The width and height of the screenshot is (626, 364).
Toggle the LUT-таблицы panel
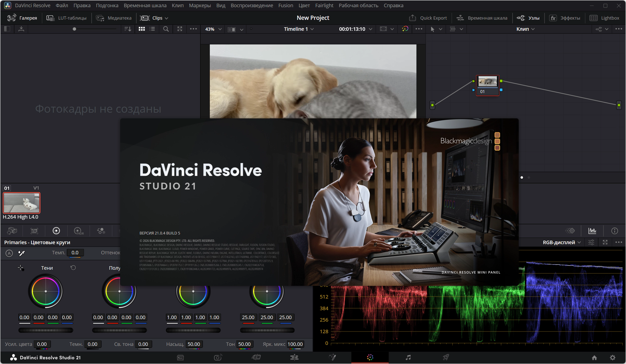[x=67, y=18]
